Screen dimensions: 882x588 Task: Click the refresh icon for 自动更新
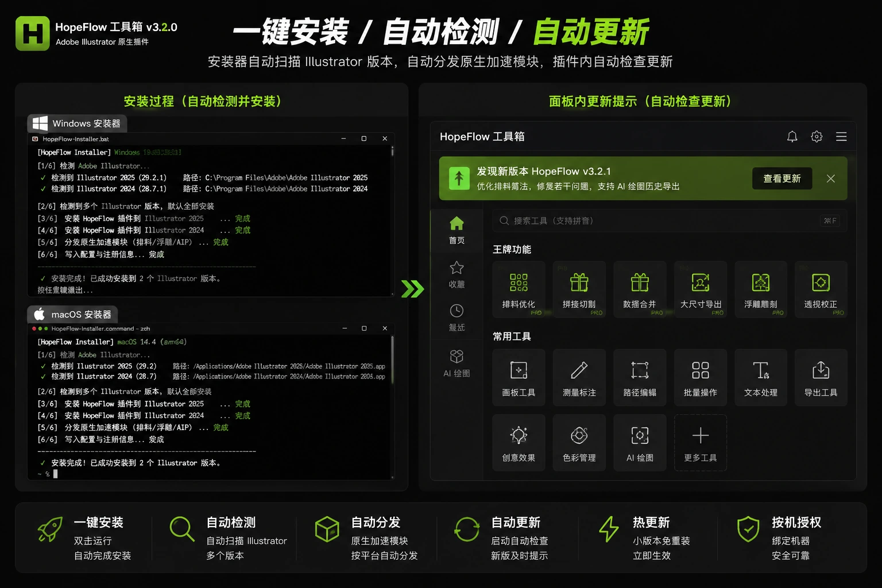(467, 529)
